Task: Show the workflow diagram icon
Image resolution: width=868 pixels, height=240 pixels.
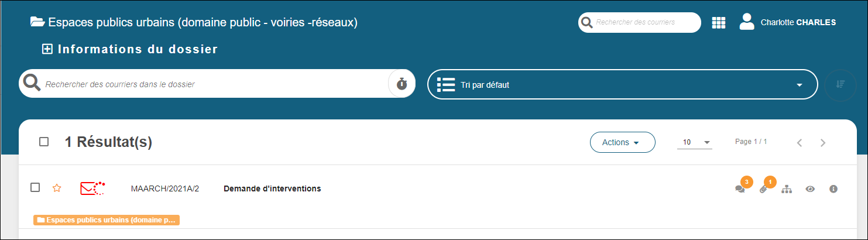Action: pos(787,188)
